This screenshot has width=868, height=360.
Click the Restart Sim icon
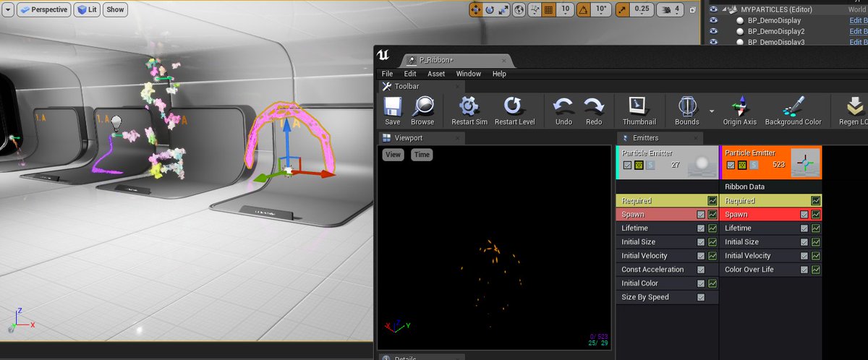click(x=469, y=106)
